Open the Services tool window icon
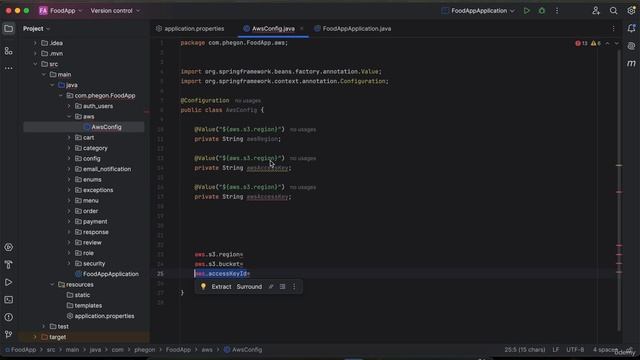The height and width of the screenshot is (360, 640). pyautogui.click(x=8, y=247)
